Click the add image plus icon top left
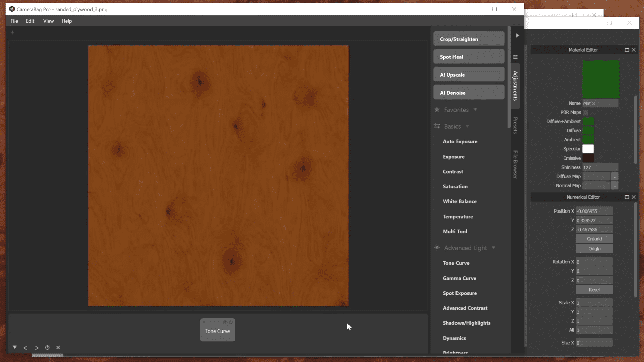The height and width of the screenshot is (362, 644). pos(13,32)
